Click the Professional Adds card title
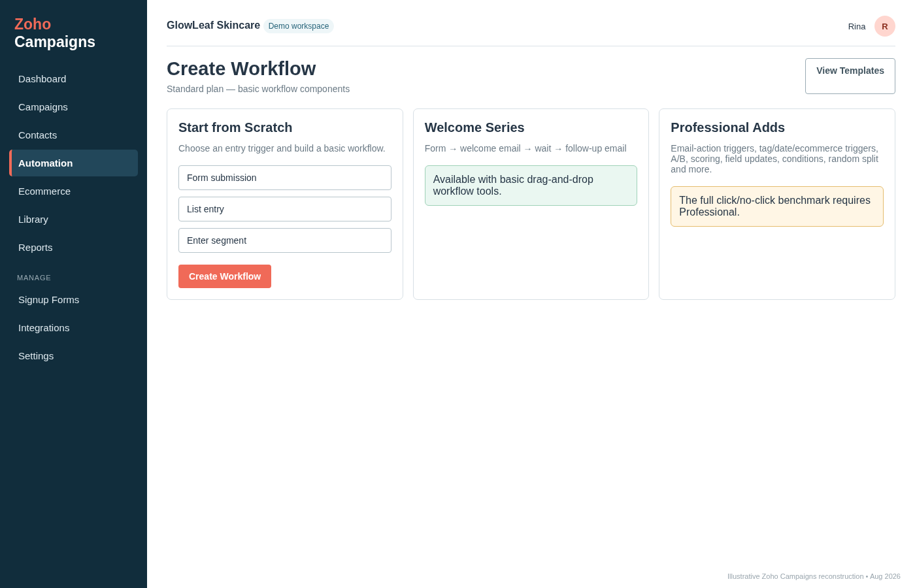Image resolution: width=915 pixels, height=588 pixels. point(727,127)
